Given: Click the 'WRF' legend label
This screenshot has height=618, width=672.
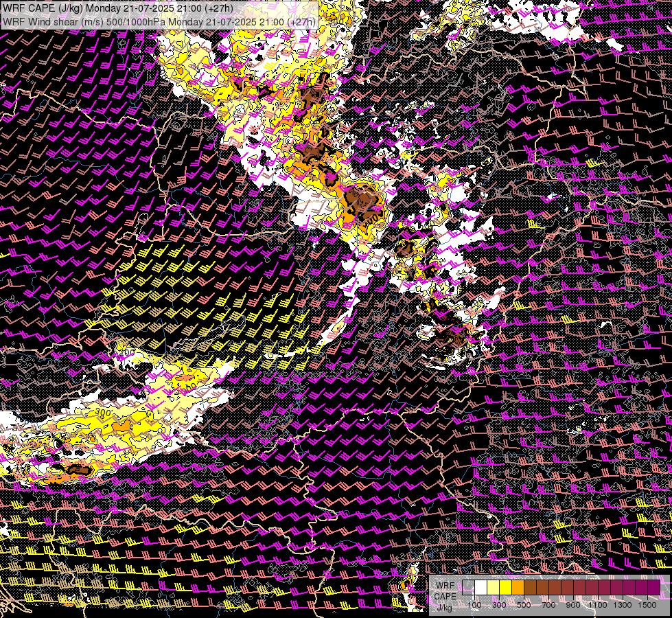Looking at the screenshot, I should point(445,586).
